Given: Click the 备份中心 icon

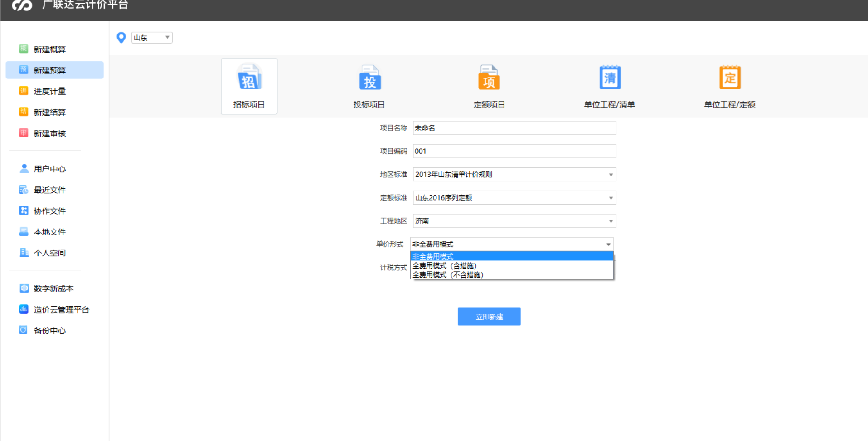Looking at the screenshot, I should point(24,330).
